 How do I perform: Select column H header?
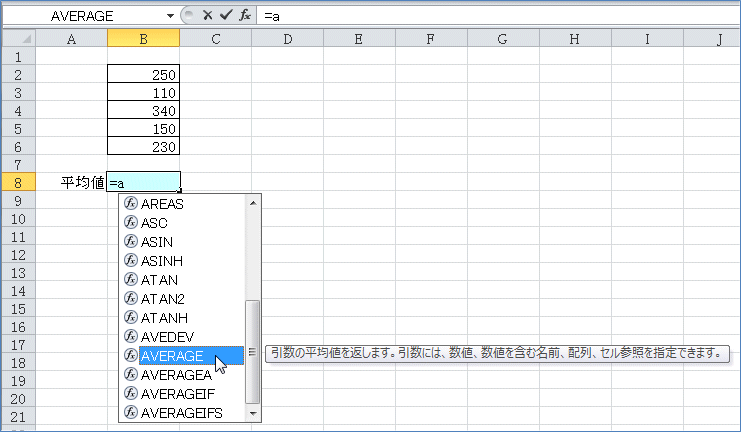point(575,38)
